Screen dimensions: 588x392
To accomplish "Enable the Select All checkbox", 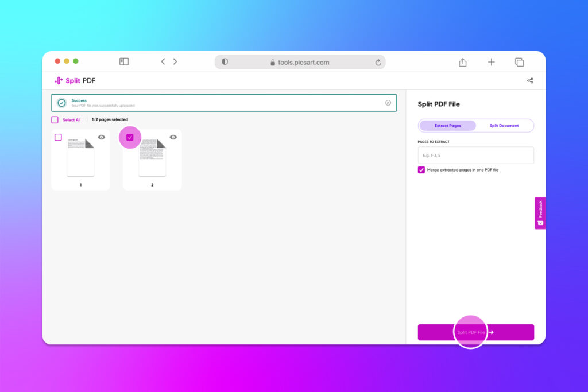I will [x=56, y=119].
